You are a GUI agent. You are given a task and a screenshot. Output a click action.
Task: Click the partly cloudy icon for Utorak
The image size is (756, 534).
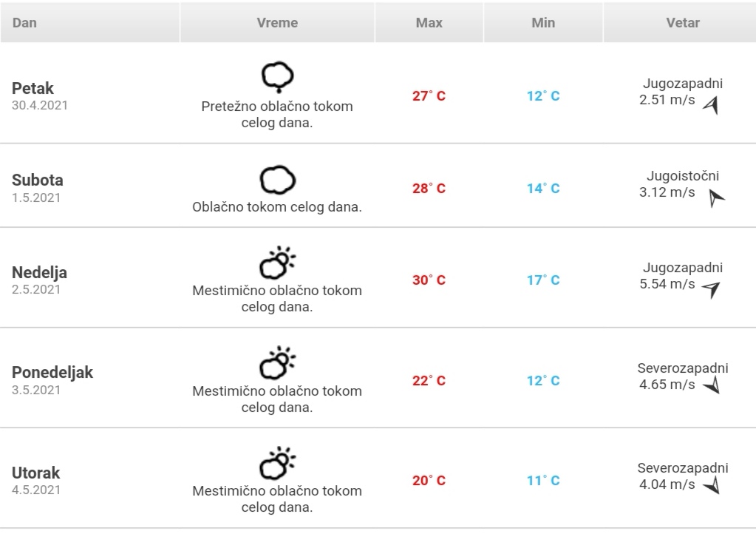pos(277,463)
